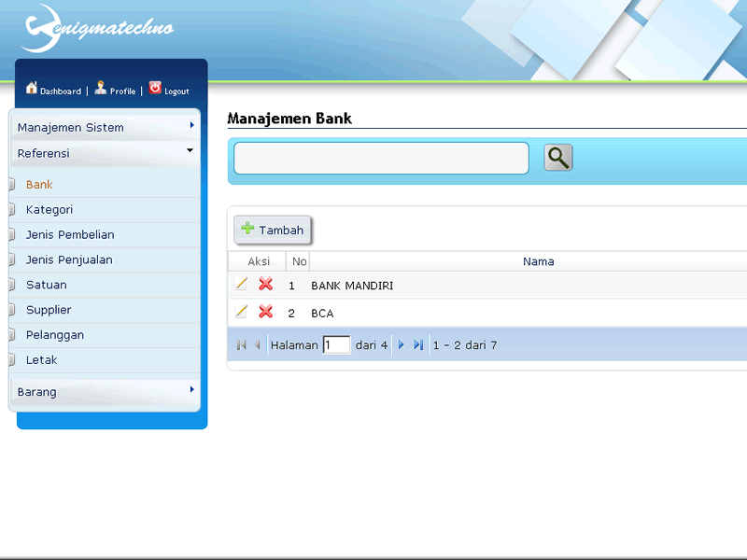The image size is (747, 560).
Task: Click the enigmatechno logo
Action: (98, 29)
